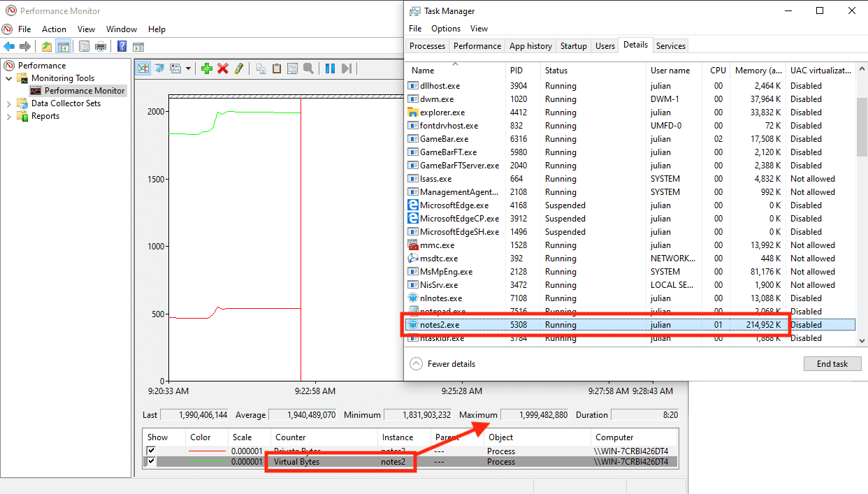Click the Paste Counter List clipboard icon

(x=277, y=68)
